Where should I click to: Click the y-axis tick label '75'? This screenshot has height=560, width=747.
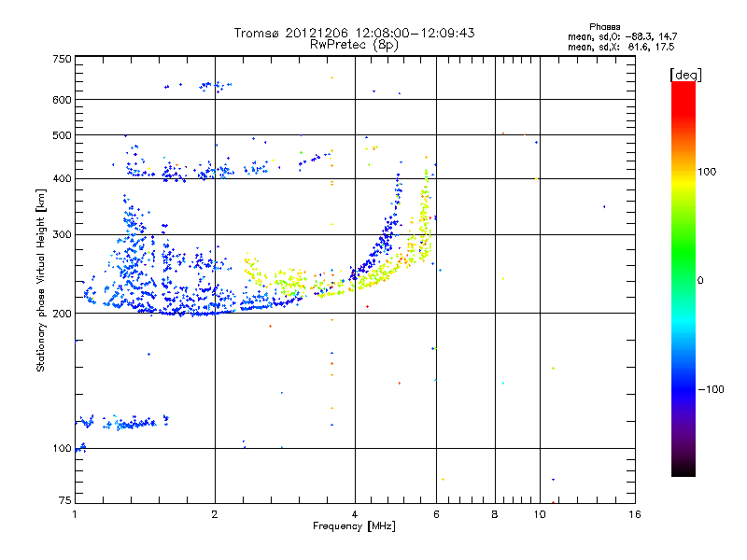pyautogui.click(x=65, y=500)
